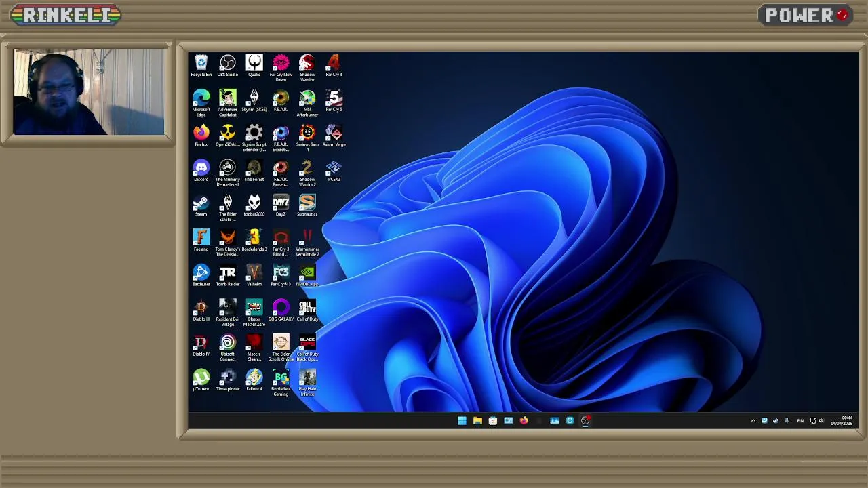Select the Timespinner desktop icon
This screenshot has width=868, height=488.
[x=227, y=379]
